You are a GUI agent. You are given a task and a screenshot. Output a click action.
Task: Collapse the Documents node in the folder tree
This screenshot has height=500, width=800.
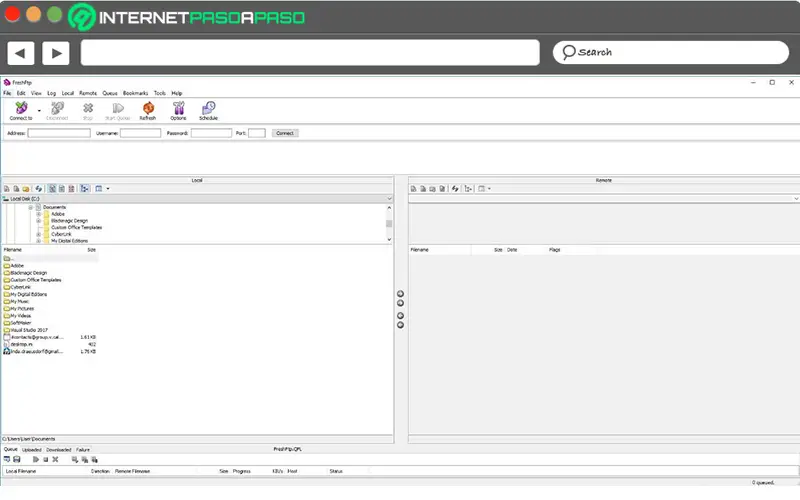(31, 208)
